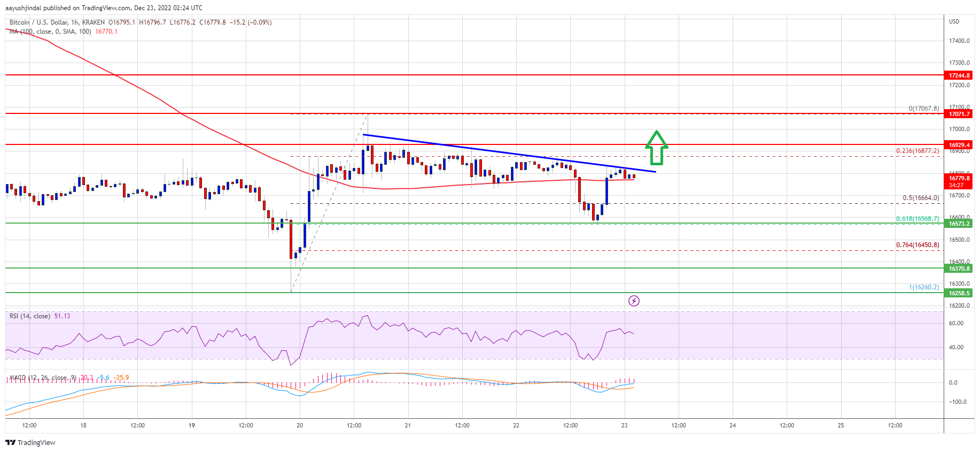
Task: Select the green upward arrow drawing
Action: 656,148
